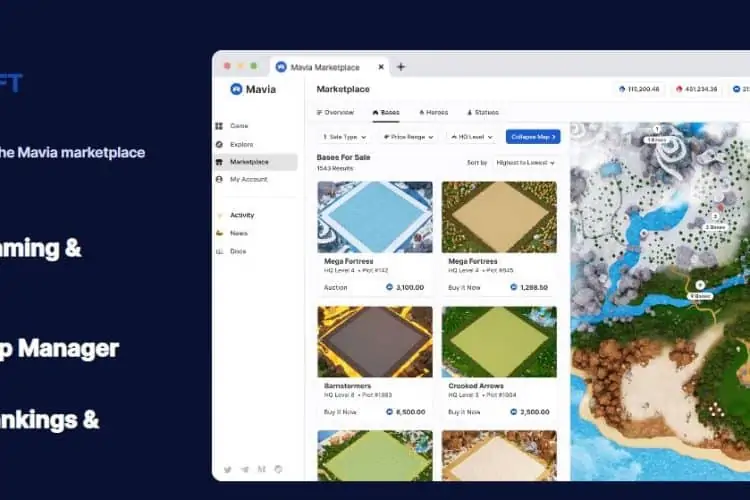This screenshot has width=750, height=500.
Task: Click the Collapse Map button
Action: 533,137
